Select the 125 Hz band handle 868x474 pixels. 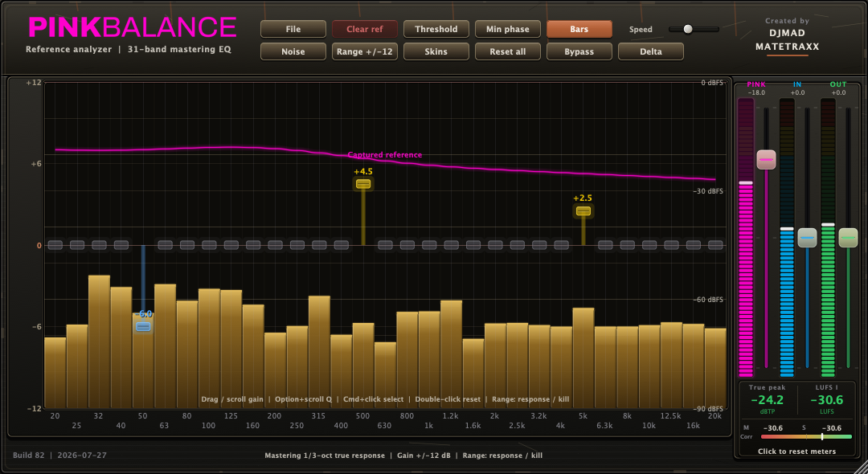[231, 245]
